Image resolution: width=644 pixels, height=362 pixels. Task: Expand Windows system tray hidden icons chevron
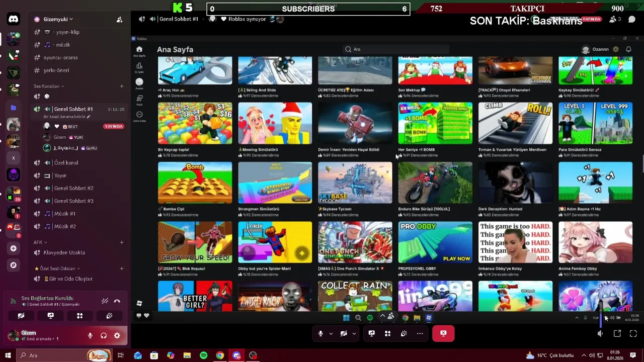pos(584,355)
